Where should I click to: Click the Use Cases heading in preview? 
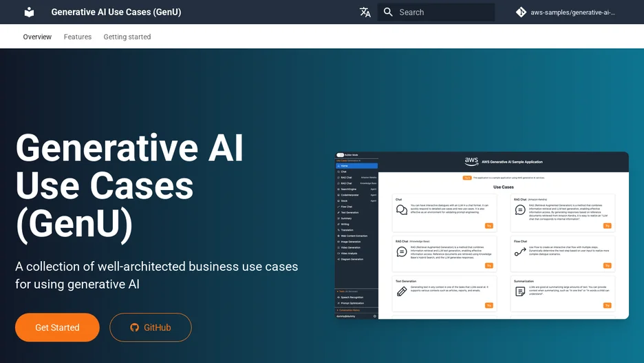pos(504,187)
